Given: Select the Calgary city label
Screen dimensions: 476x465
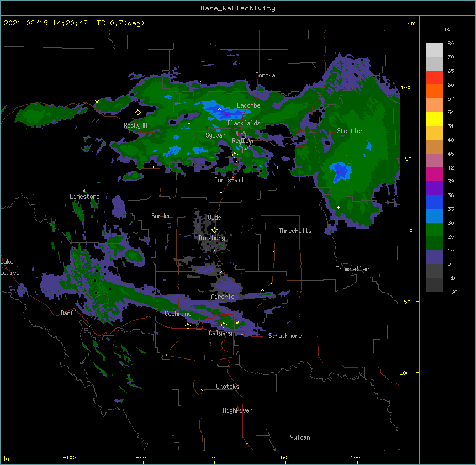Looking at the screenshot, I should 220,333.
